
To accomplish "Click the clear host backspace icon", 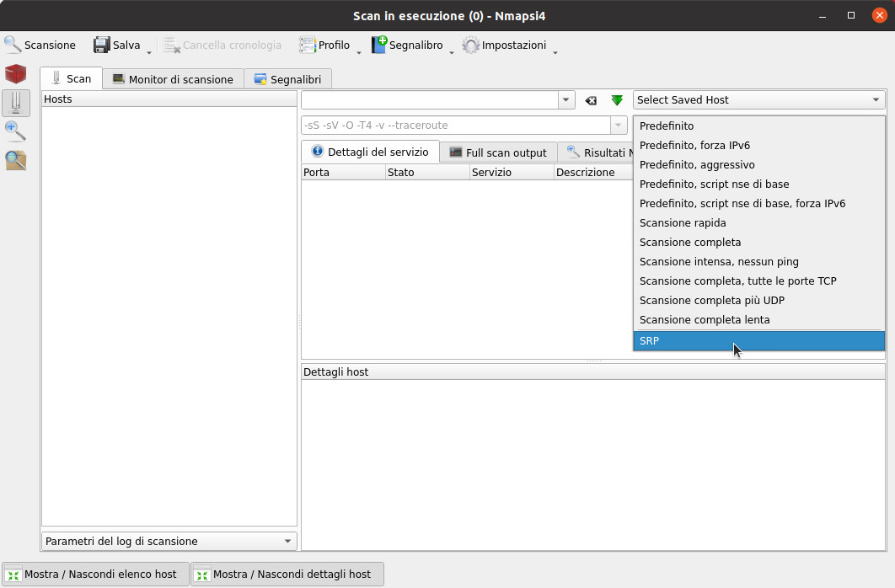I will coord(591,100).
